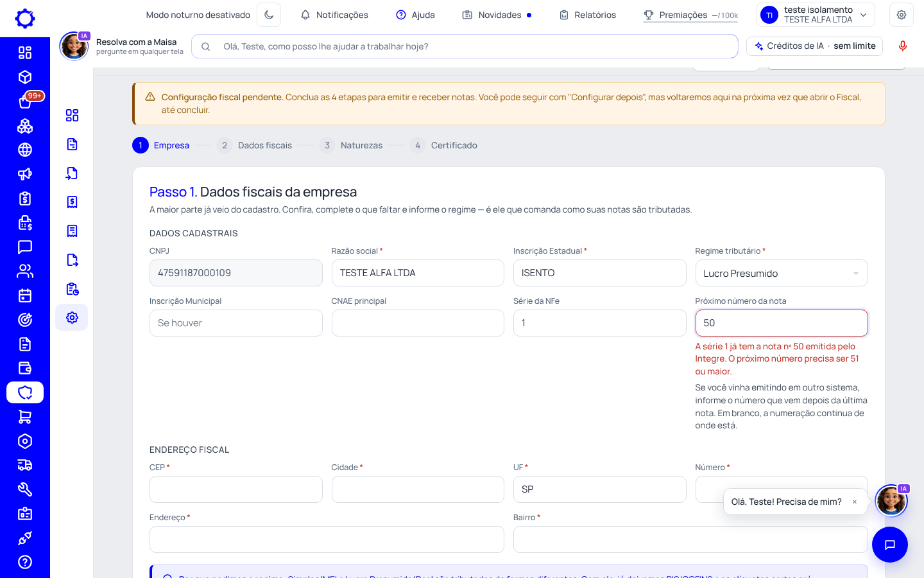Image resolution: width=924 pixels, height=578 pixels.
Task: Open the wallet icon in blue sidebar
Action: click(25, 368)
